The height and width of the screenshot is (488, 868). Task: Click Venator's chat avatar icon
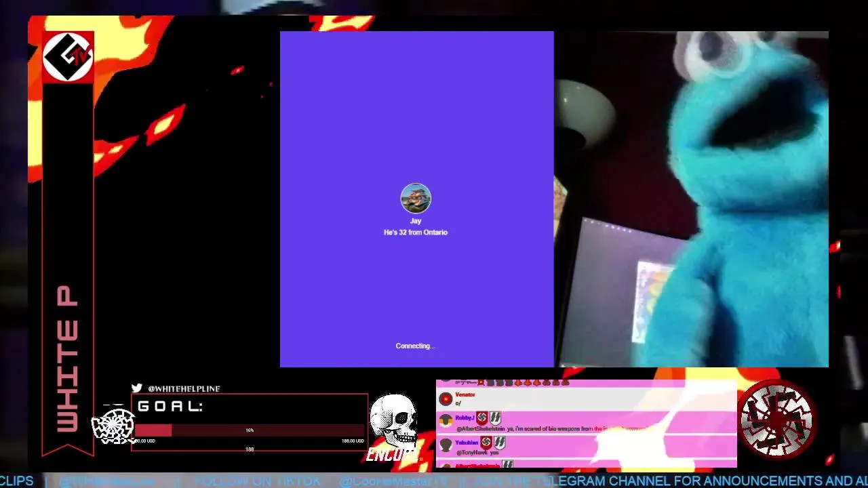click(x=446, y=399)
